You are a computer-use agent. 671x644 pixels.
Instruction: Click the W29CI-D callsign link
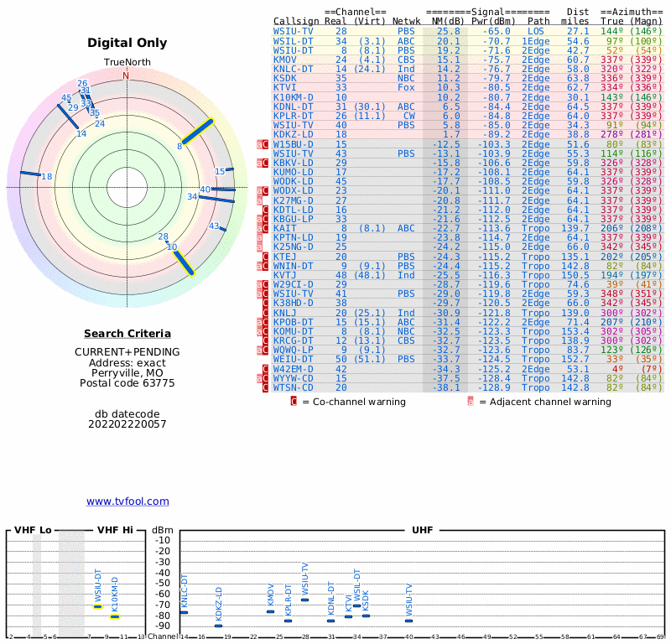[x=293, y=284]
